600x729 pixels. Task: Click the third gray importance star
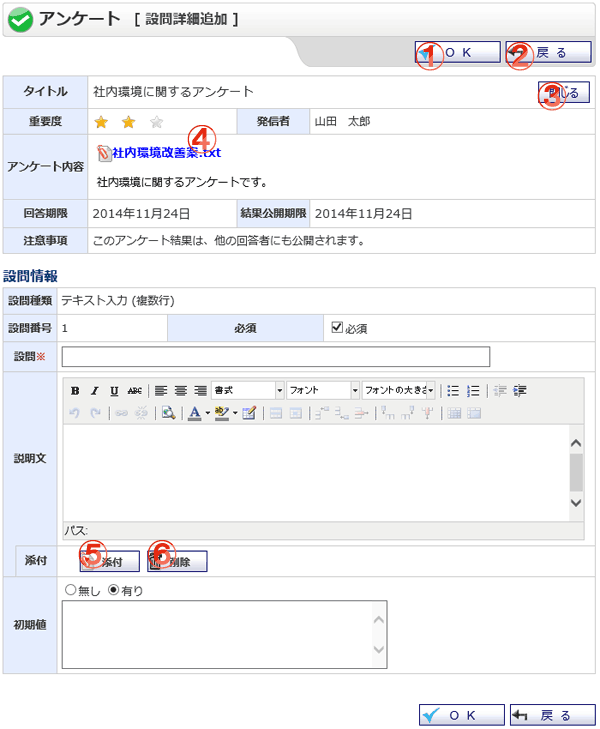pos(157,122)
